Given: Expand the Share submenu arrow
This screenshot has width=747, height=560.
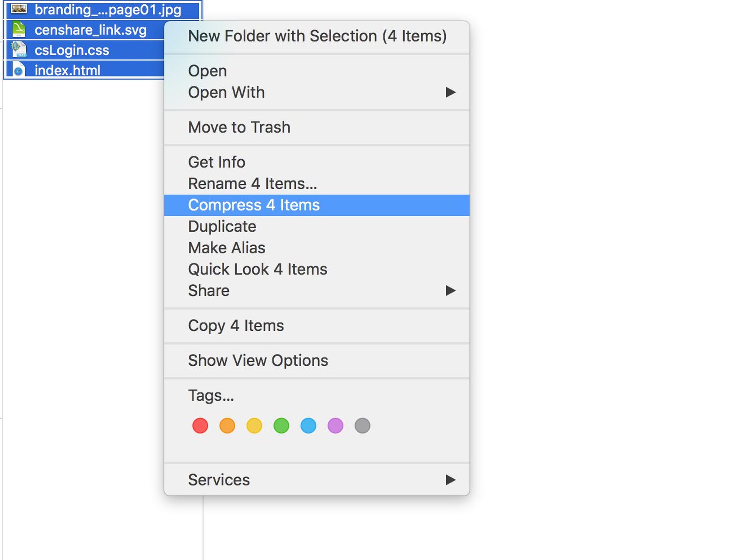Looking at the screenshot, I should point(450,291).
